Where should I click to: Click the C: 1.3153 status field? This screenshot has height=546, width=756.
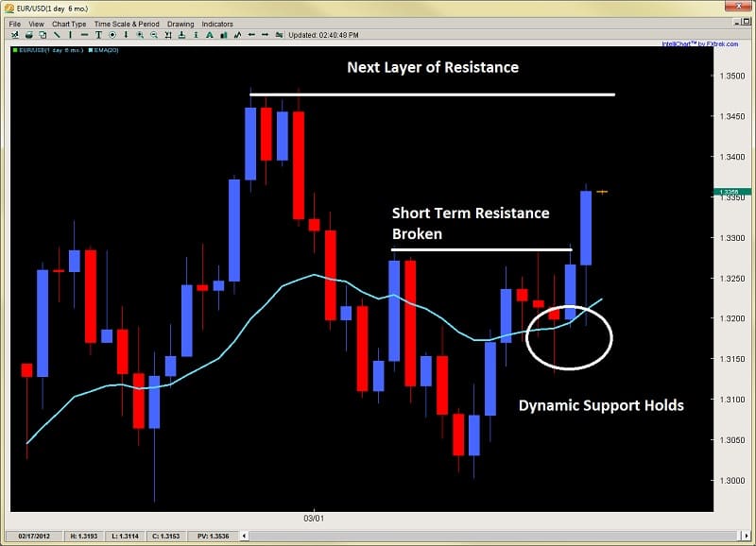(x=166, y=536)
